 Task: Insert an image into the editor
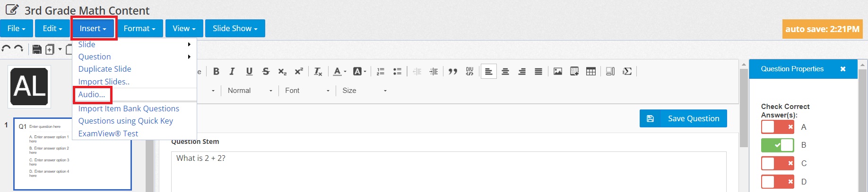click(558, 71)
